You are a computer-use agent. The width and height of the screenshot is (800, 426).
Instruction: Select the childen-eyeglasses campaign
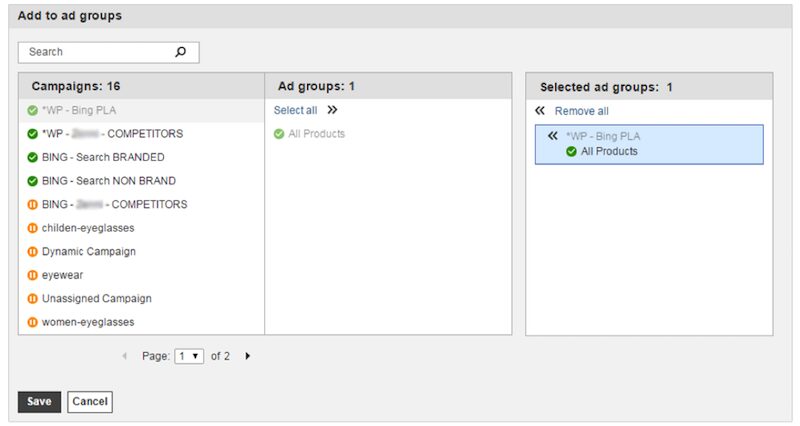[x=88, y=228]
